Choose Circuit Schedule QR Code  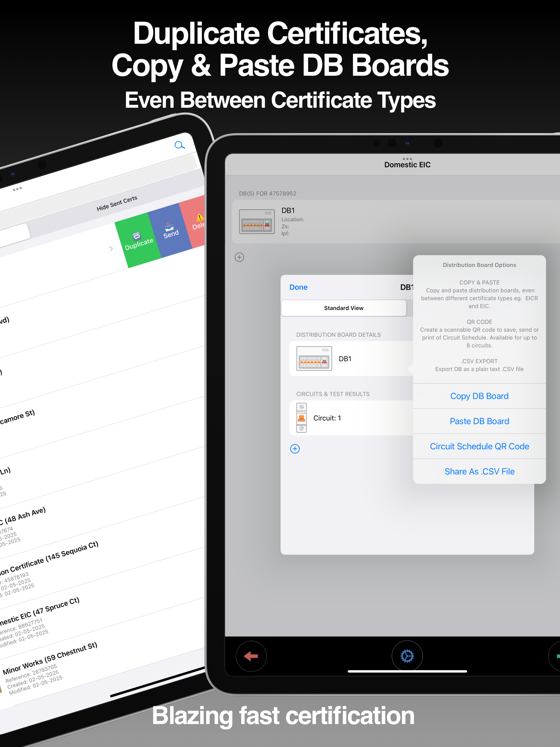pos(479,446)
